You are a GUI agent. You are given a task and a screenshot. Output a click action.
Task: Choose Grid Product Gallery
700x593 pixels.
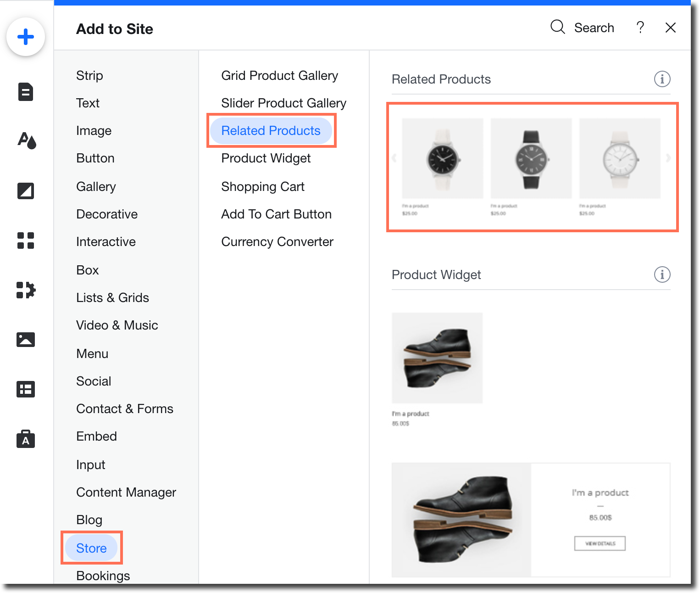coord(280,75)
